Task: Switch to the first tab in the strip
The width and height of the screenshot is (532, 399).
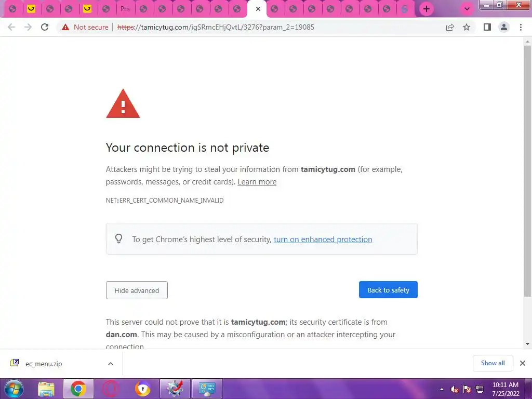Action: coord(12,9)
